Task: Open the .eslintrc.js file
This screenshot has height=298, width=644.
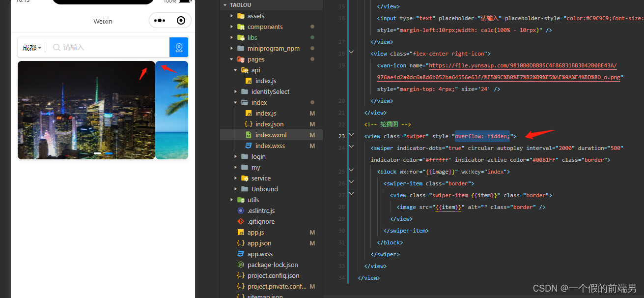Action: 261,210
